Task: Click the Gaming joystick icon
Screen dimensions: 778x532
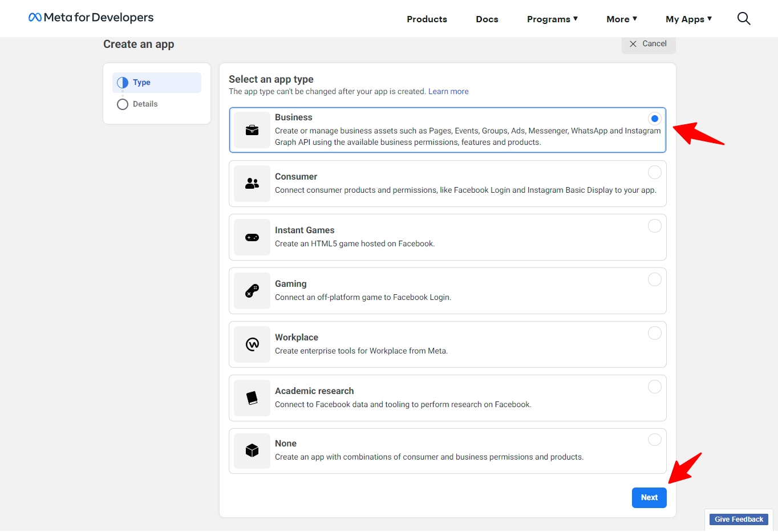Action: click(252, 291)
